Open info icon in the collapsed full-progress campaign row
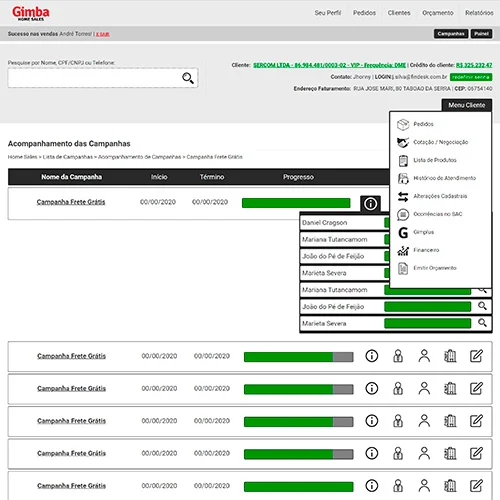The width and height of the screenshot is (500, 500). (x=372, y=486)
